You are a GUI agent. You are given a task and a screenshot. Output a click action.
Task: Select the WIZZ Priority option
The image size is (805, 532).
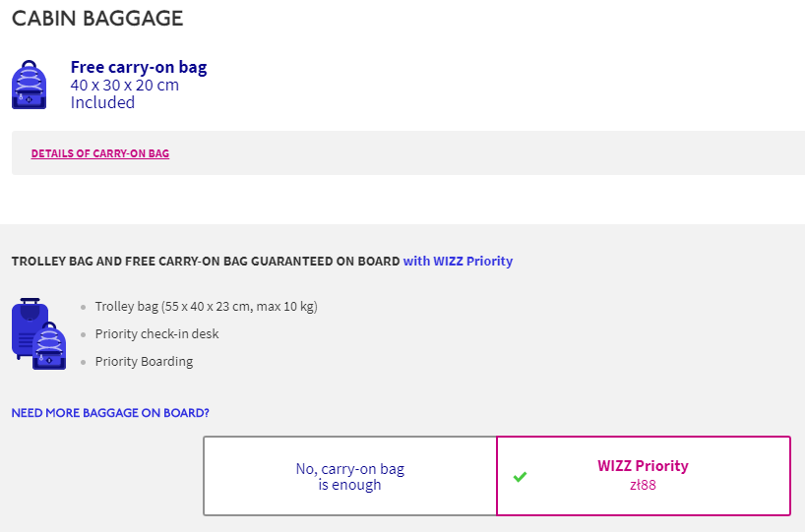[x=644, y=476]
